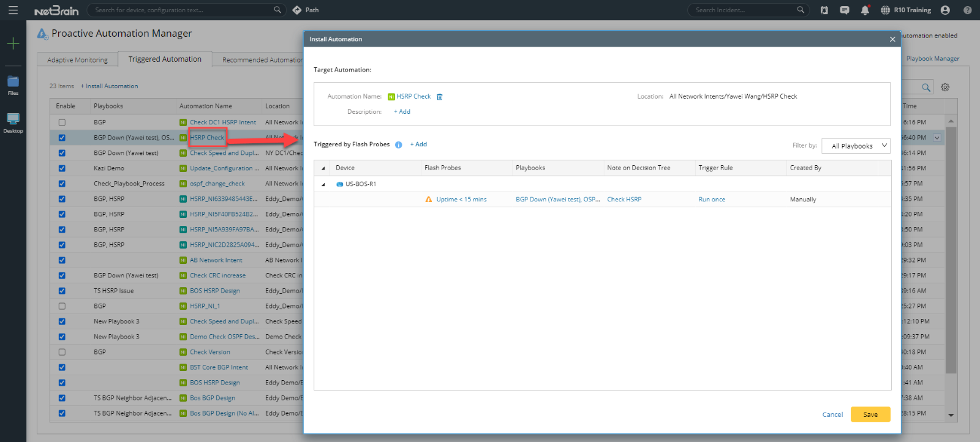Viewport: 980px width, 442px height.
Task: Click NI icon of Check CRC increase row
Action: pyautogui.click(x=183, y=275)
